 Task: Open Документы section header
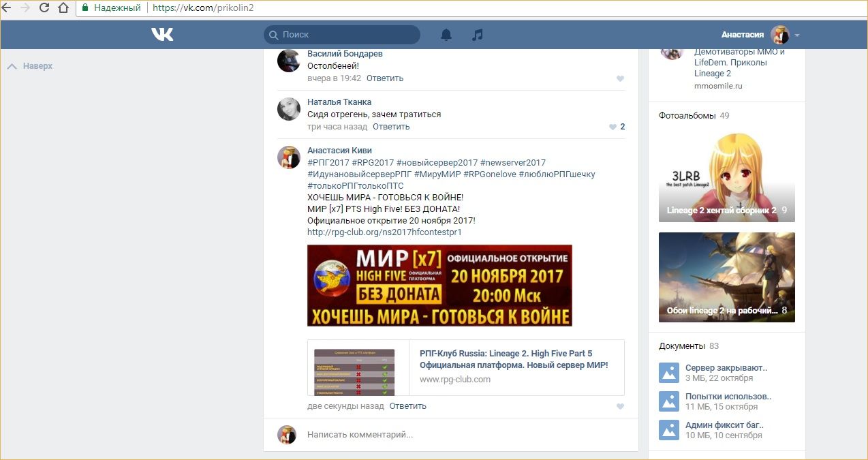click(682, 346)
